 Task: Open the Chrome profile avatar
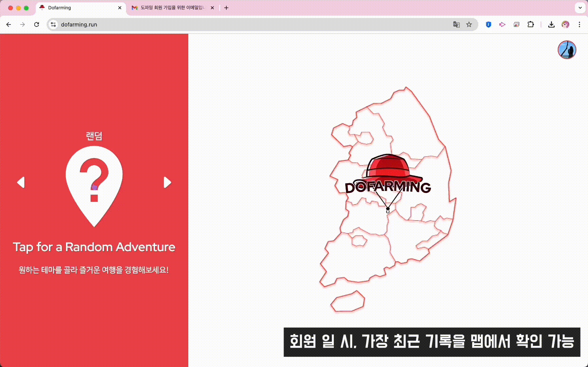click(565, 24)
